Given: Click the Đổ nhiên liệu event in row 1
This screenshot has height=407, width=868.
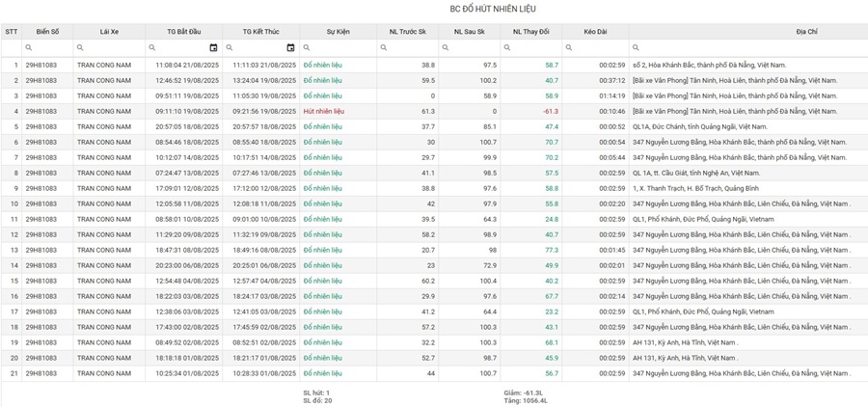Looking at the screenshot, I should click(x=323, y=66).
